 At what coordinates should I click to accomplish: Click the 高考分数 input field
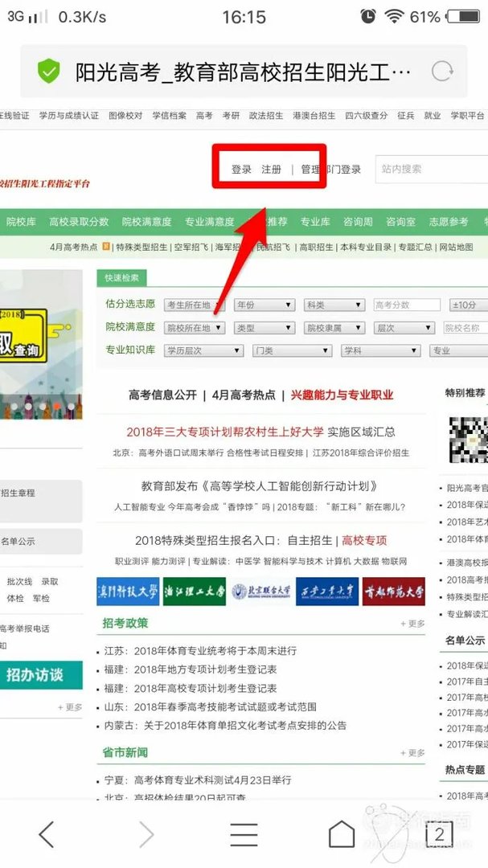[x=407, y=305]
